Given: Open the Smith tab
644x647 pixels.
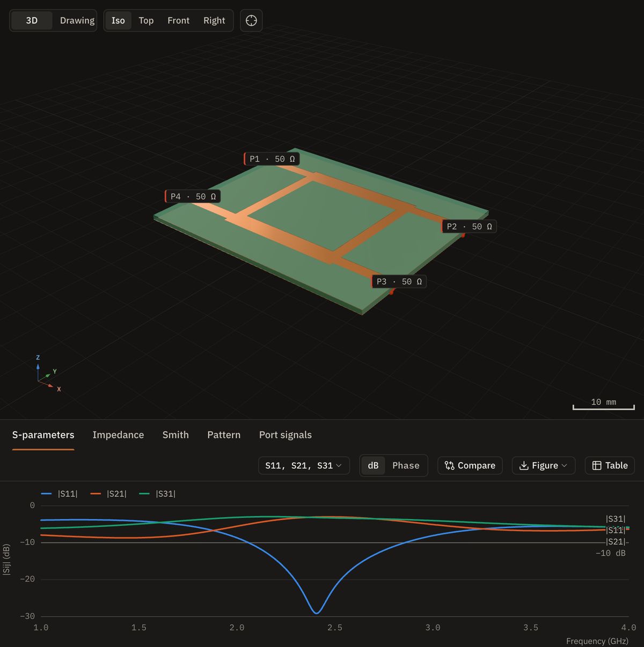Looking at the screenshot, I should (x=175, y=435).
